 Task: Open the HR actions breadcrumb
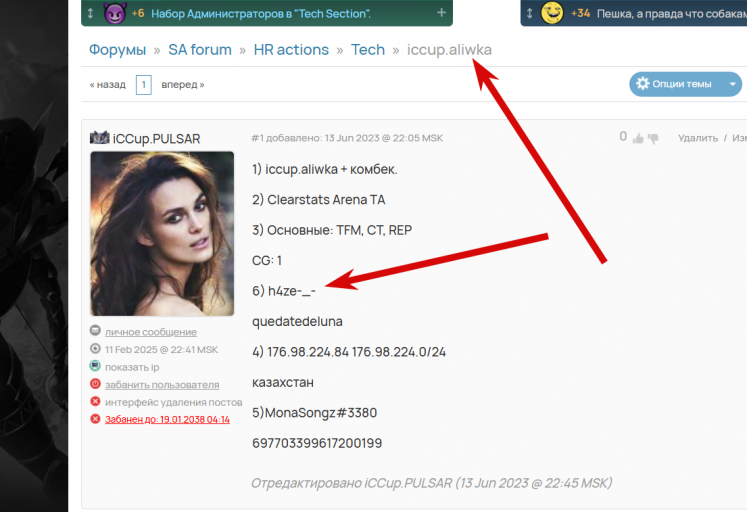291,50
